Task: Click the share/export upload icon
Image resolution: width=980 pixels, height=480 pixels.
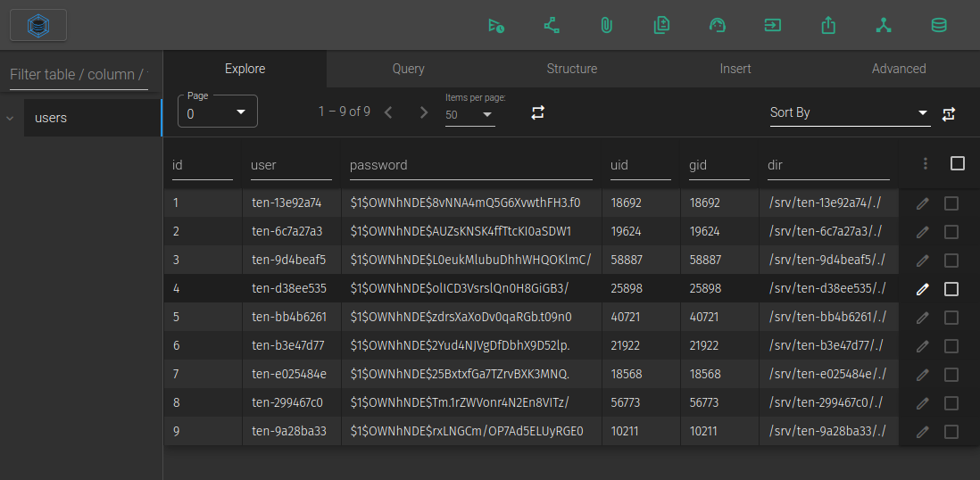Action: click(828, 26)
